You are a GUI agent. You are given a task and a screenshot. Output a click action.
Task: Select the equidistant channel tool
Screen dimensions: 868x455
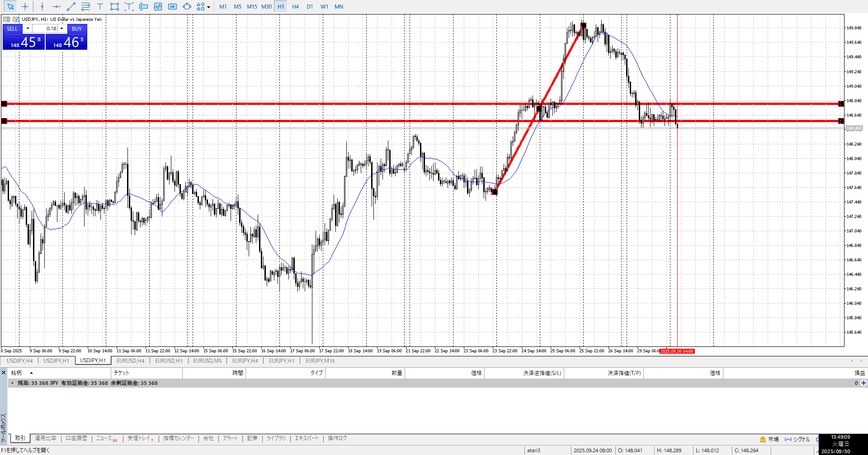pos(85,7)
